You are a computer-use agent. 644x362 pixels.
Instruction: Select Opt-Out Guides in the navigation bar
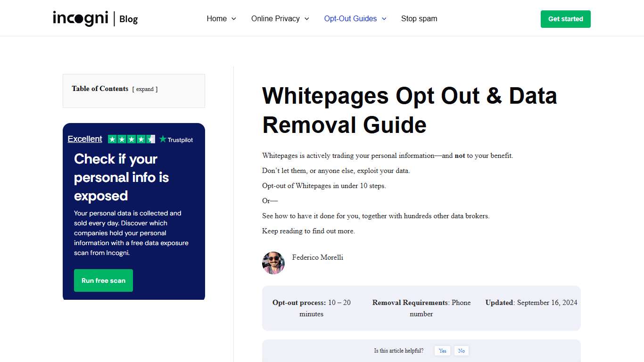(x=350, y=19)
